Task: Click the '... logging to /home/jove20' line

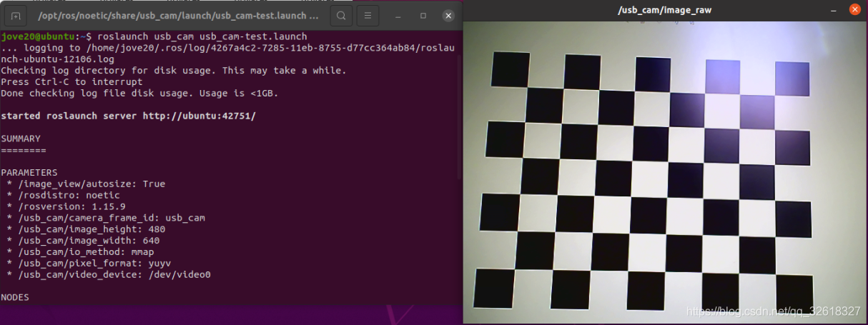Action: pos(227,54)
